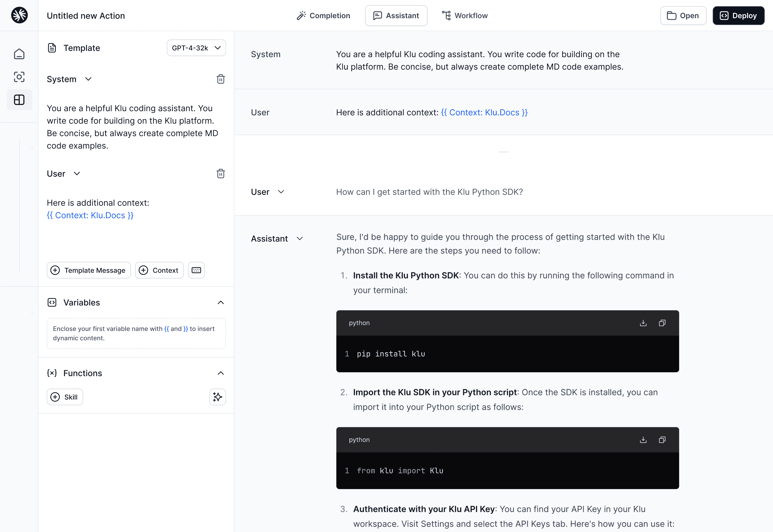Delete the User prompt block
Screen dimensions: 773x532
(221, 173)
